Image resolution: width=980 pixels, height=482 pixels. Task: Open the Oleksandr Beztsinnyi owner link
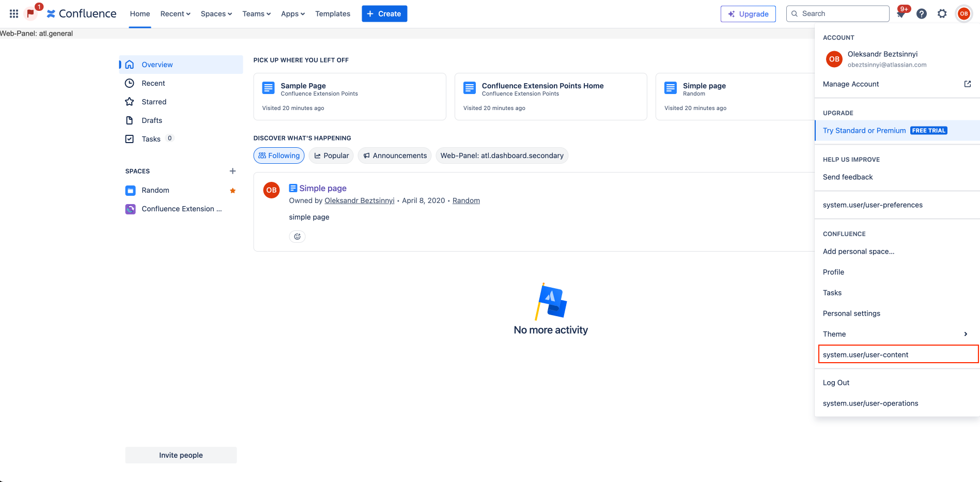[x=360, y=200]
